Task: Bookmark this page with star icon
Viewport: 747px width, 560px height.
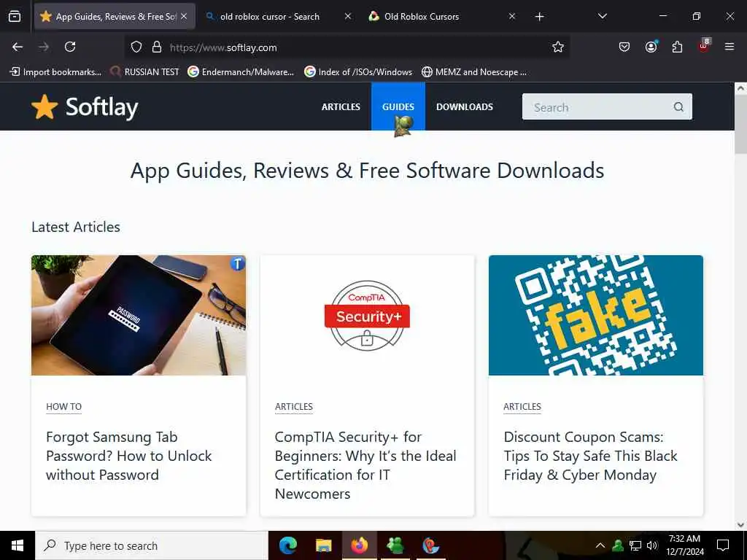Action: [558, 47]
